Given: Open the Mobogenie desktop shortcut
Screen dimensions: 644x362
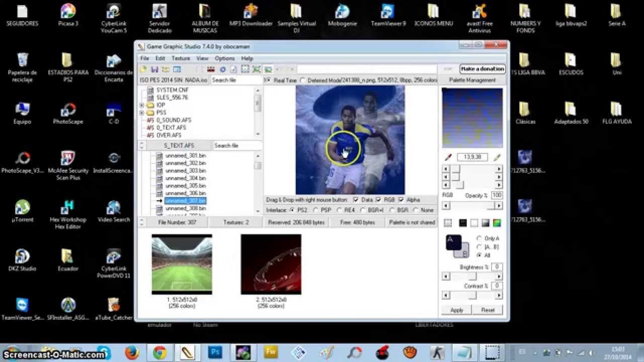Looking at the screenshot, I should click(x=342, y=15).
